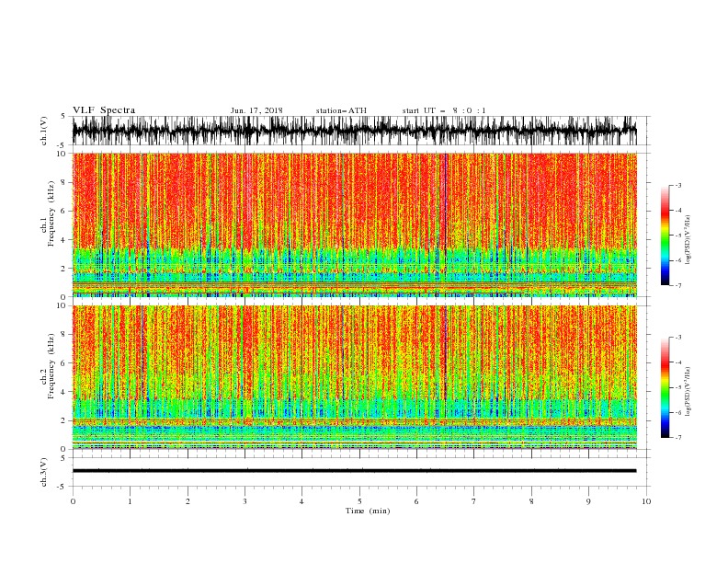Click time axis tick label "6"
Viewport: 728px width, 563px height.
pyautogui.click(x=416, y=501)
